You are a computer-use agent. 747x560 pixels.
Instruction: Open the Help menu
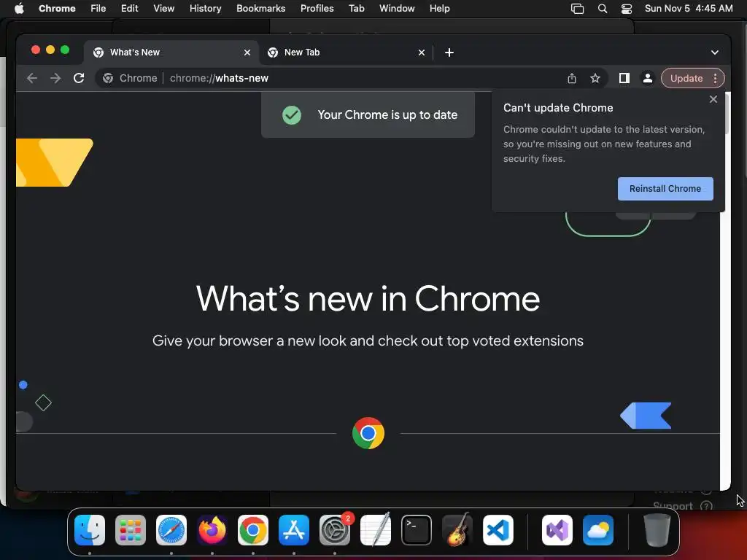(439, 9)
